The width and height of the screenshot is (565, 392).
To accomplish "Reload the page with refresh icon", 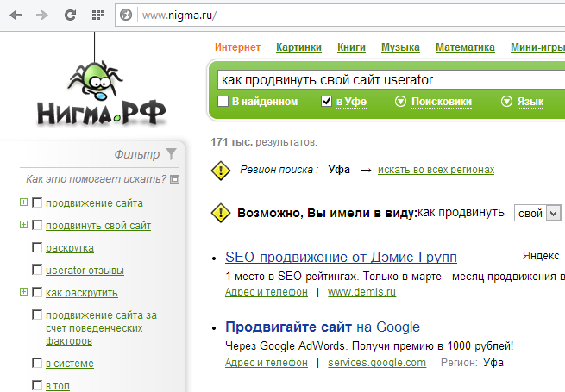I will (x=70, y=15).
